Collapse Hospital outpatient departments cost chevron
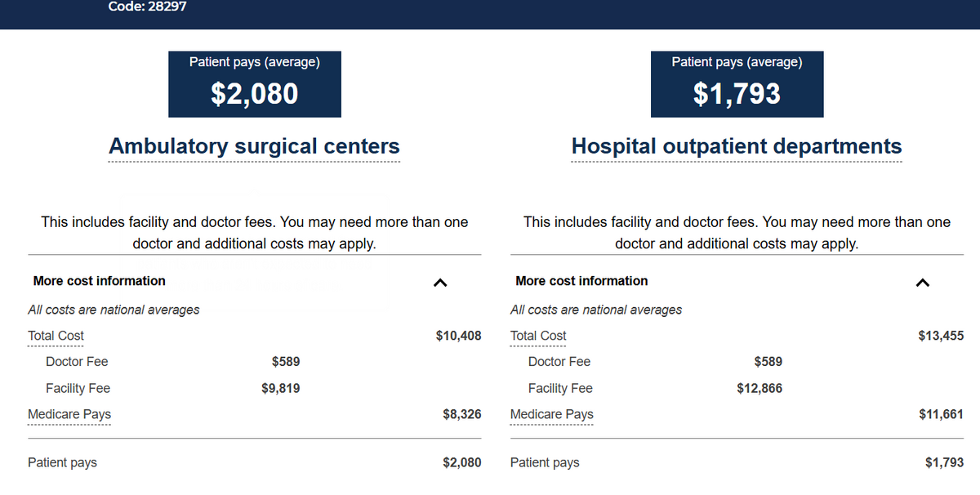This screenshot has height=495, width=980. 923,283
